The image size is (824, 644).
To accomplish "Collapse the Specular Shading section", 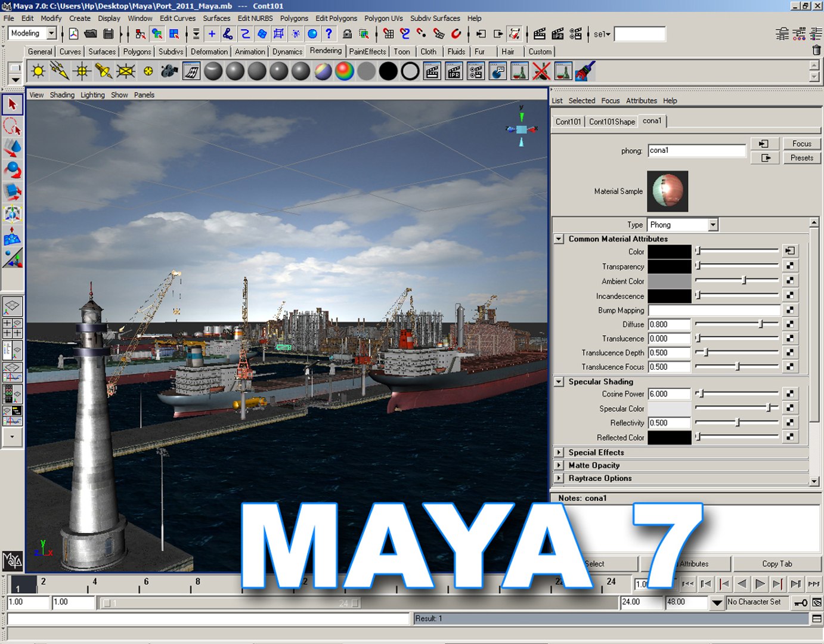I will click(559, 382).
